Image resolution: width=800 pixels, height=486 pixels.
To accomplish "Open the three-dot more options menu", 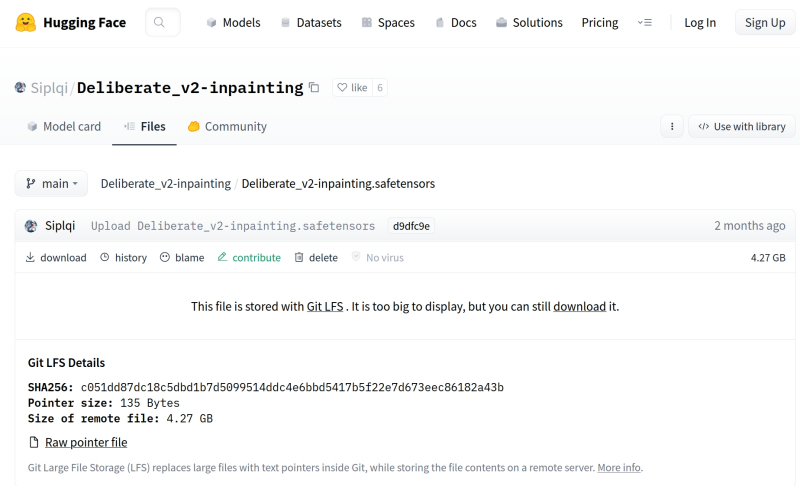I will [x=672, y=127].
